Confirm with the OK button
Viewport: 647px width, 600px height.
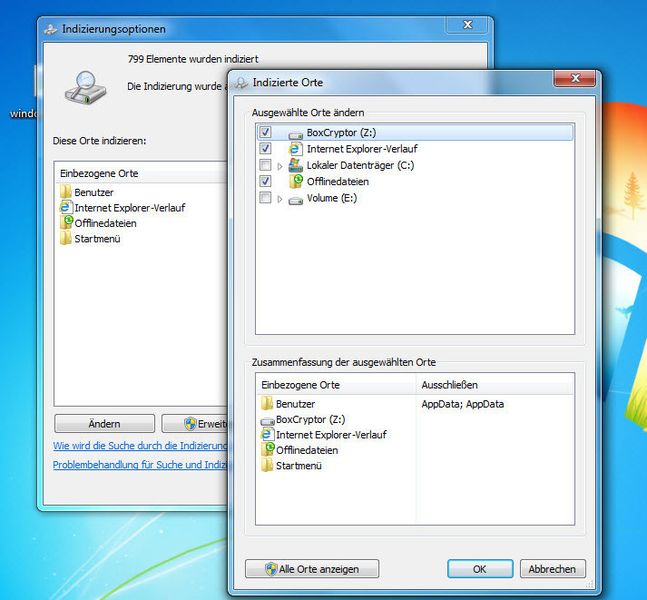click(x=480, y=569)
